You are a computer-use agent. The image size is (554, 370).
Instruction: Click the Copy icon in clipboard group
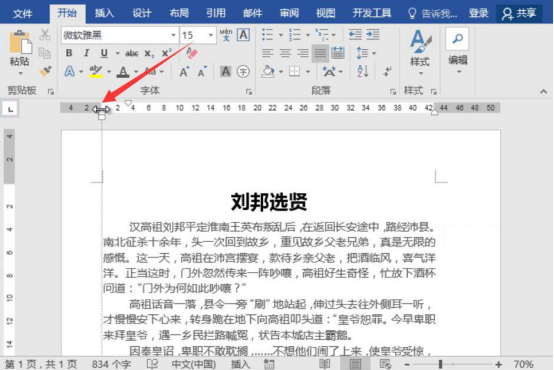tap(45, 53)
